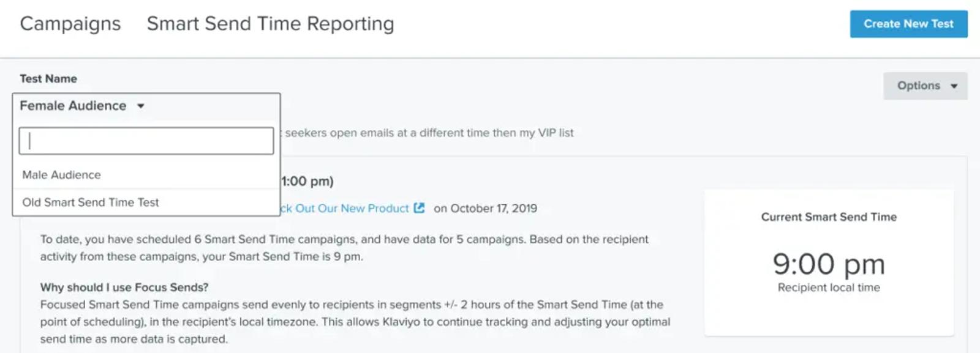Click the Recipient local time caption
This screenshot has width=980, height=353.
click(x=829, y=288)
